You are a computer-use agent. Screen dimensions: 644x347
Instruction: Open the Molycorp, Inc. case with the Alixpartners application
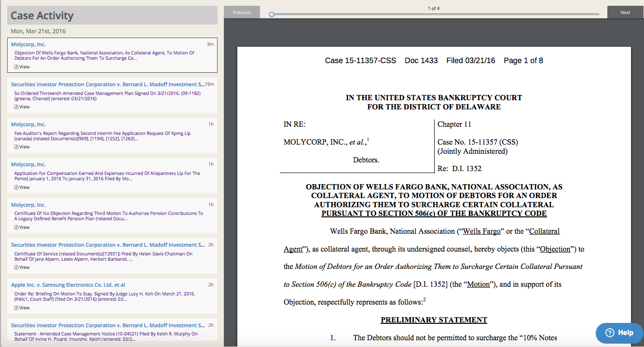28,164
